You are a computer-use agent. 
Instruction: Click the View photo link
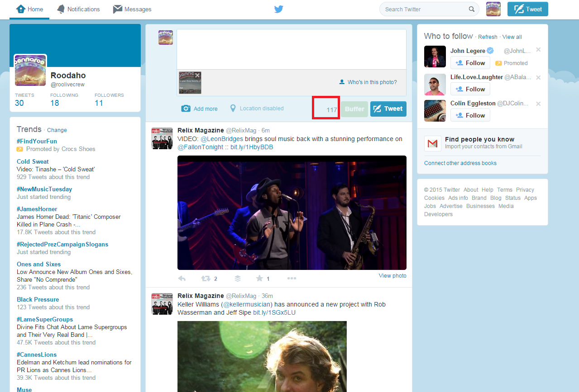point(392,276)
